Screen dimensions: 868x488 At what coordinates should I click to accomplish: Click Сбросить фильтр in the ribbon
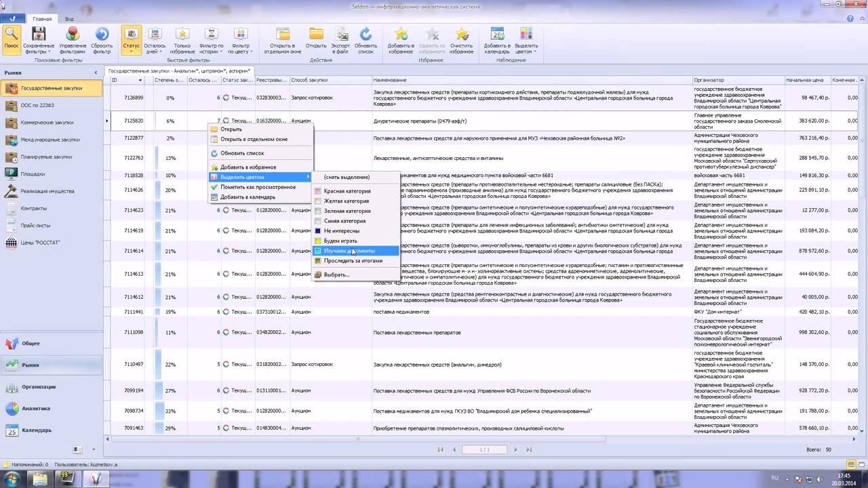pos(102,40)
